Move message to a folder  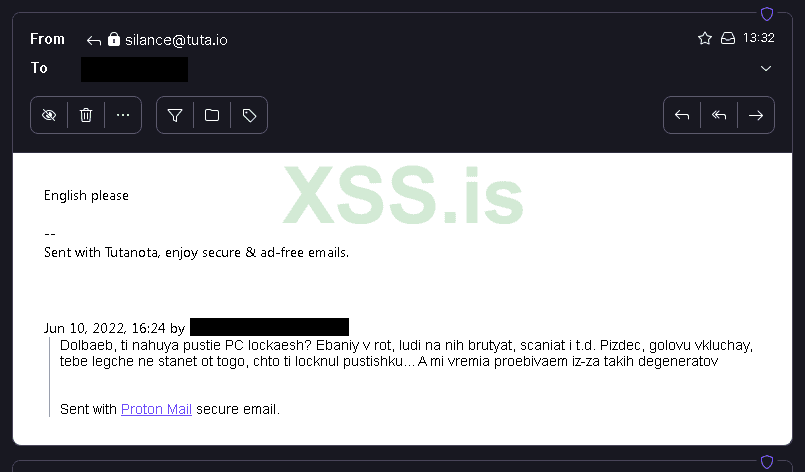[212, 115]
